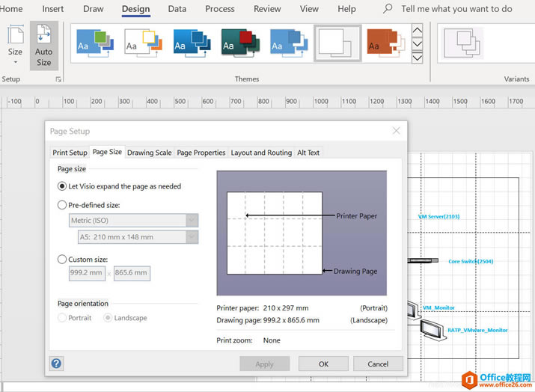
Task: Open the Layout and Routing tab
Action: click(x=261, y=153)
